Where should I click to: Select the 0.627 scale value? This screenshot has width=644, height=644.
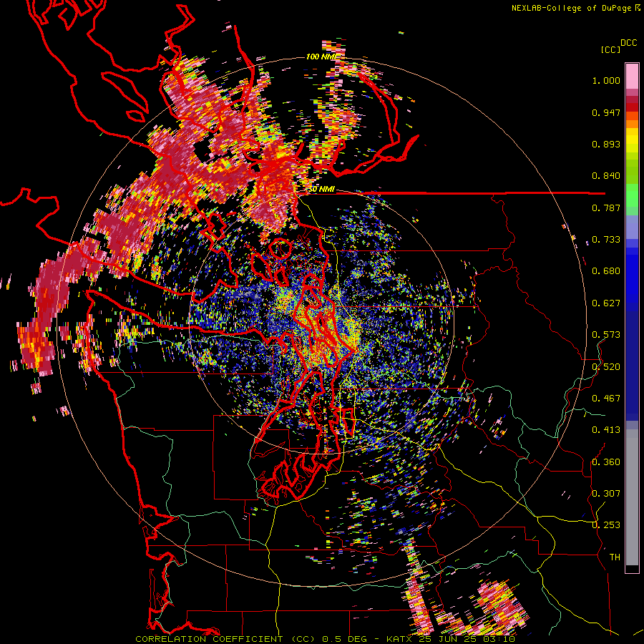click(606, 303)
